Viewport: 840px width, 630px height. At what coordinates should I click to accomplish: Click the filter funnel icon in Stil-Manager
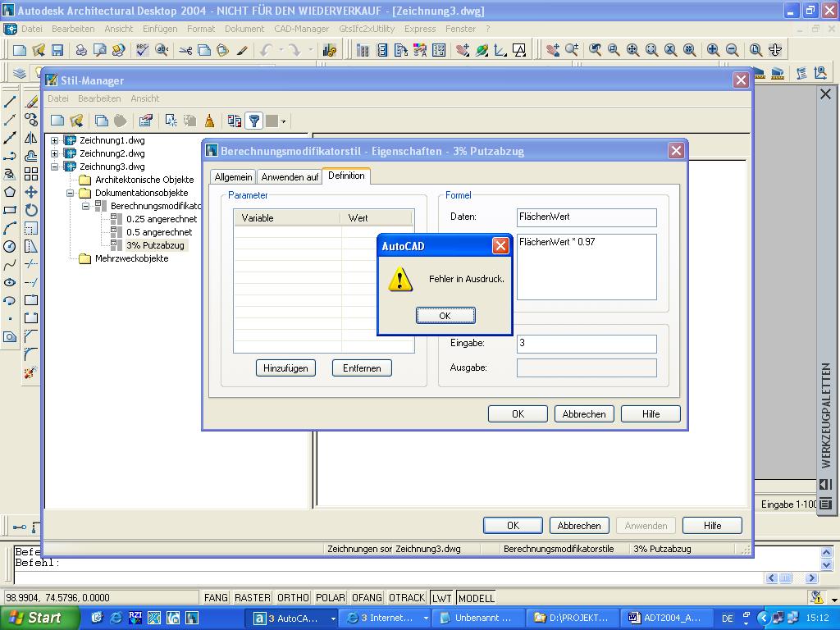pyautogui.click(x=254, y=121)
